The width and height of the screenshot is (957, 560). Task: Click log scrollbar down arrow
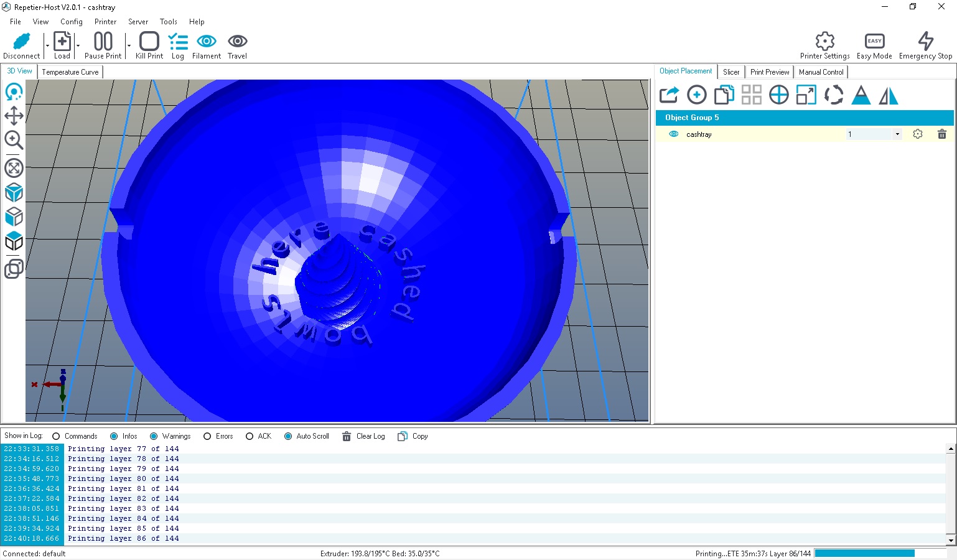coord(951,540)
